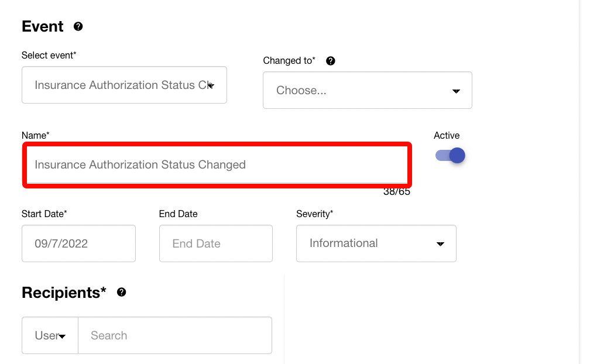Select the User recipient type text

pos(45,335)
